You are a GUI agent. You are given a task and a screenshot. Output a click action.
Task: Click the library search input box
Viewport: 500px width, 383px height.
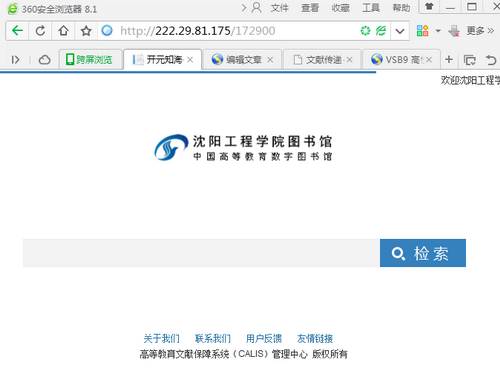pyautogui.click(x=201, y=253)
